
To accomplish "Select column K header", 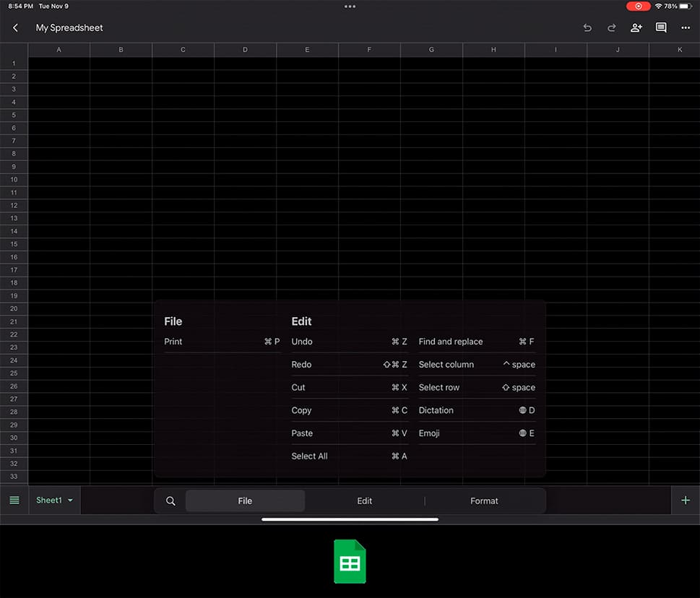I will coord(675,50).
